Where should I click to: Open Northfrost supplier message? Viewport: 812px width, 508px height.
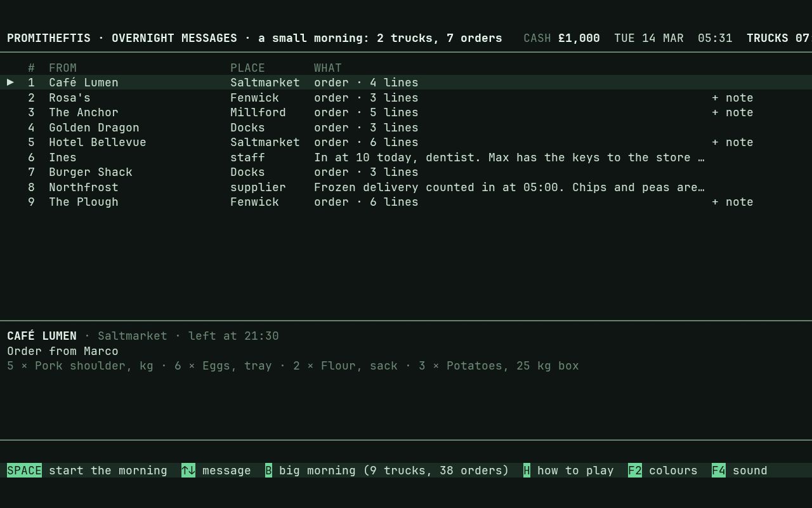pos(406,187)
